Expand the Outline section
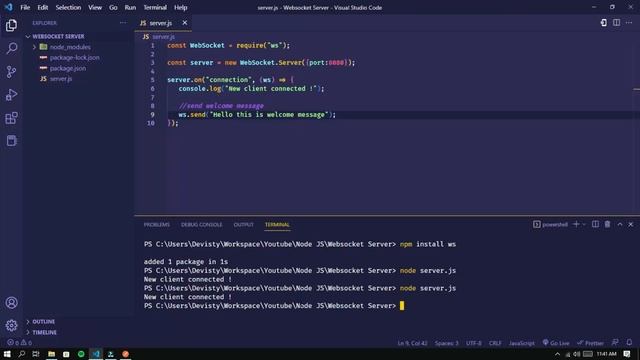This screenshot has width=640, height=360. click(x=43, y=322)
